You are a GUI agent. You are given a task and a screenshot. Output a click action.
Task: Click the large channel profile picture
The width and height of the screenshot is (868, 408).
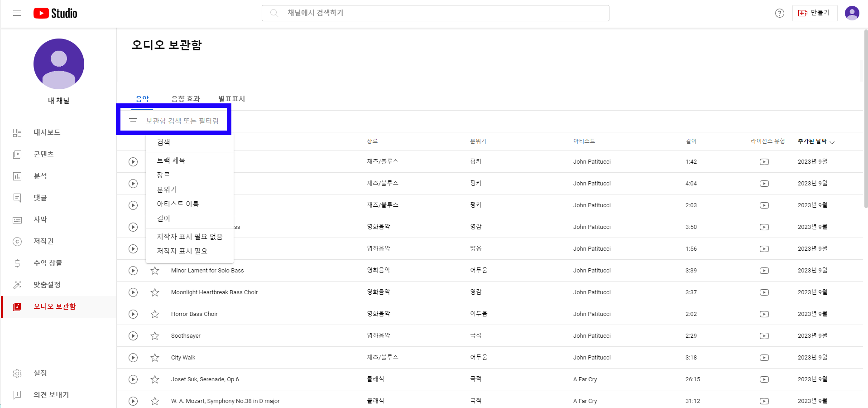tap(59, 64)
